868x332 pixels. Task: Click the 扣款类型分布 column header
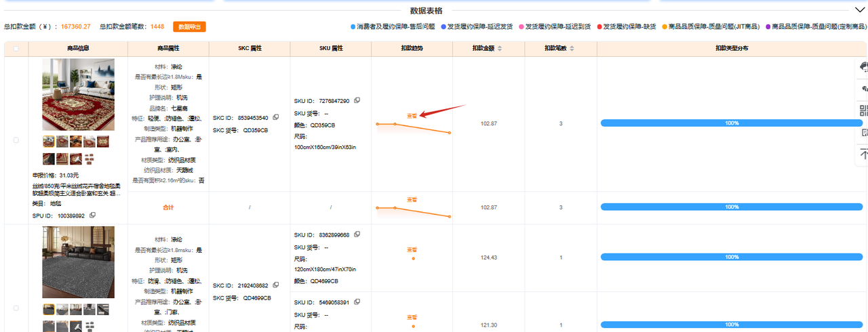pyautogui.click(x=732, y=49)
